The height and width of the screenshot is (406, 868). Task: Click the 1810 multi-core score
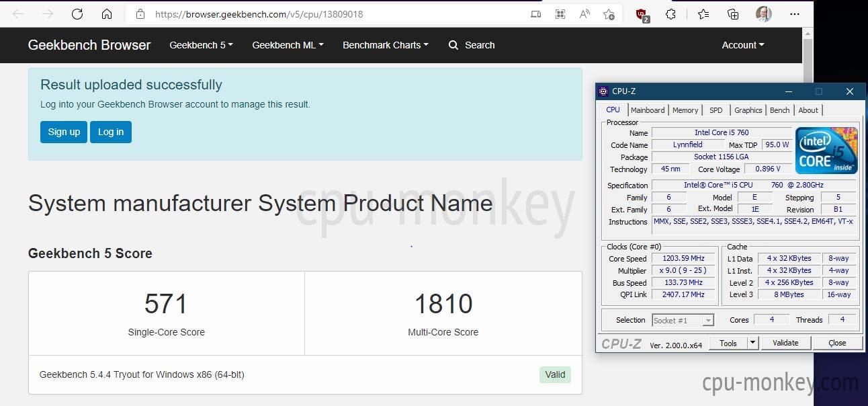[x=443, y=304]
